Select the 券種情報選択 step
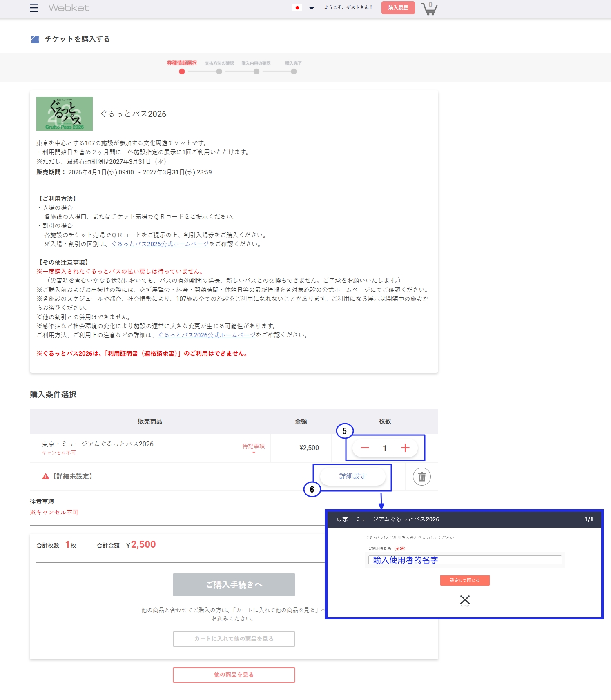 pyautogui.click(x=182, y=67)
